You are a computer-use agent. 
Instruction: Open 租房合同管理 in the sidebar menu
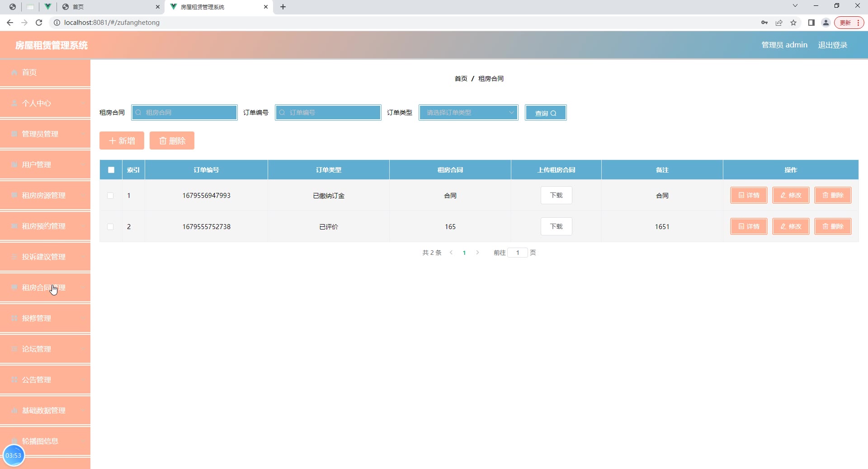45,287
